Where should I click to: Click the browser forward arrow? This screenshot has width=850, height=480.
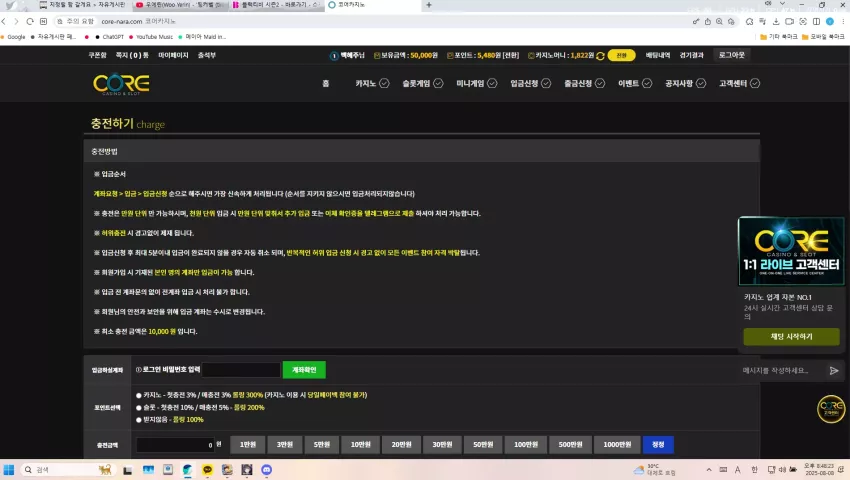tap(16, 21)
